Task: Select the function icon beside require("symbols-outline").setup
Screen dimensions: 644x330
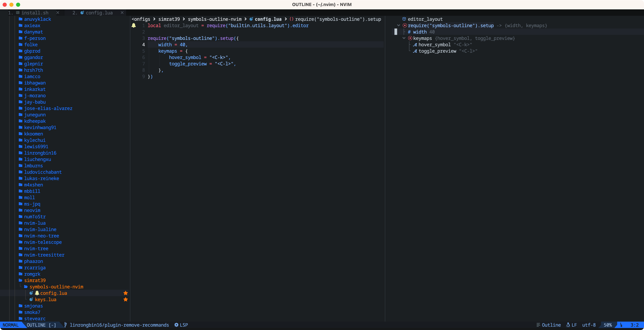Action: click(x=405, y=25)
